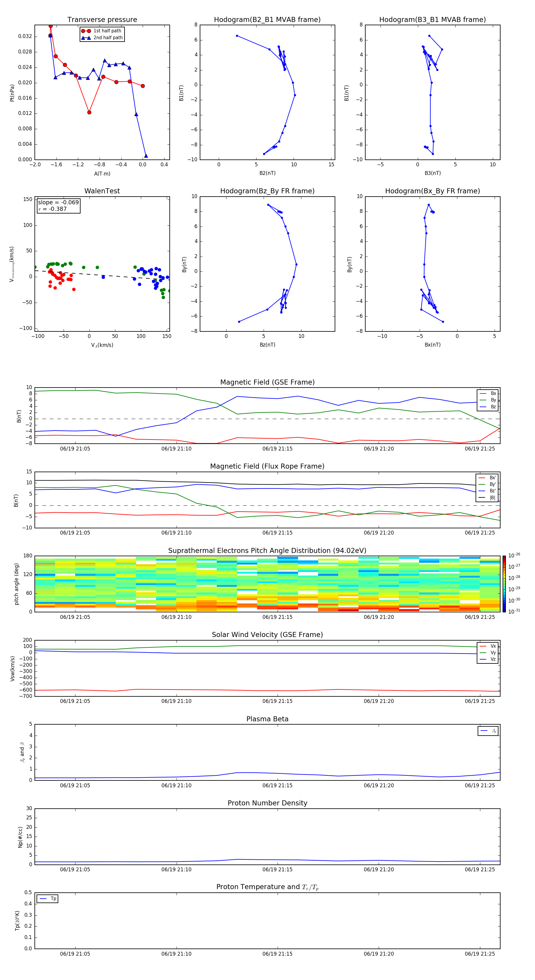Click the "Hodogram(Bz_By FR frame)" title
Image resolution: width=535 pixels, height=980 pixels.
click(x=267, y=191)
